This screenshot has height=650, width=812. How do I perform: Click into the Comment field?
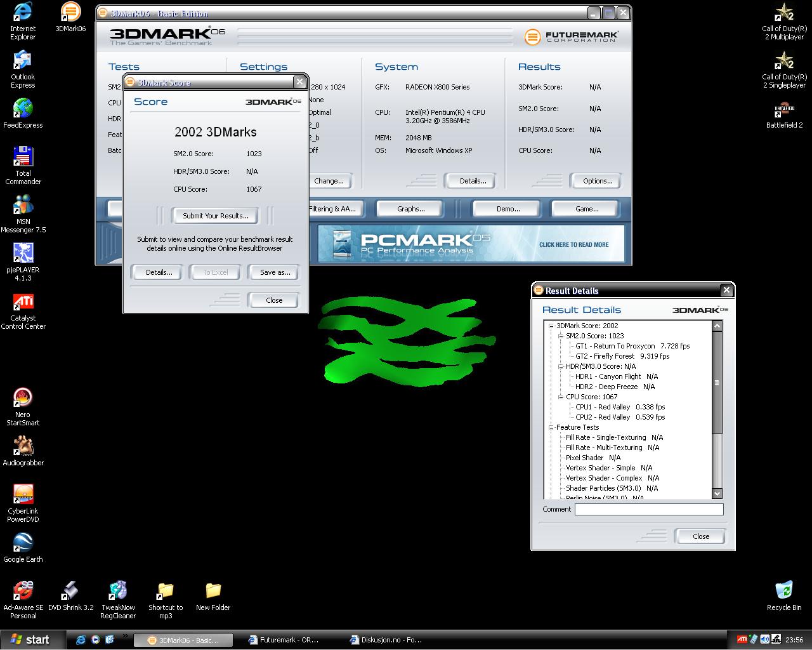tap(649, 509)
